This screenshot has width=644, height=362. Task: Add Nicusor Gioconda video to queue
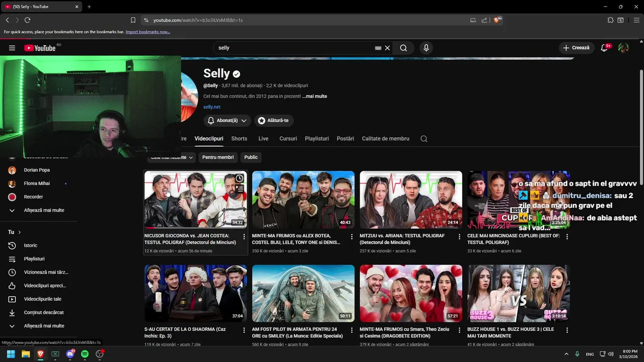point(239,189)
